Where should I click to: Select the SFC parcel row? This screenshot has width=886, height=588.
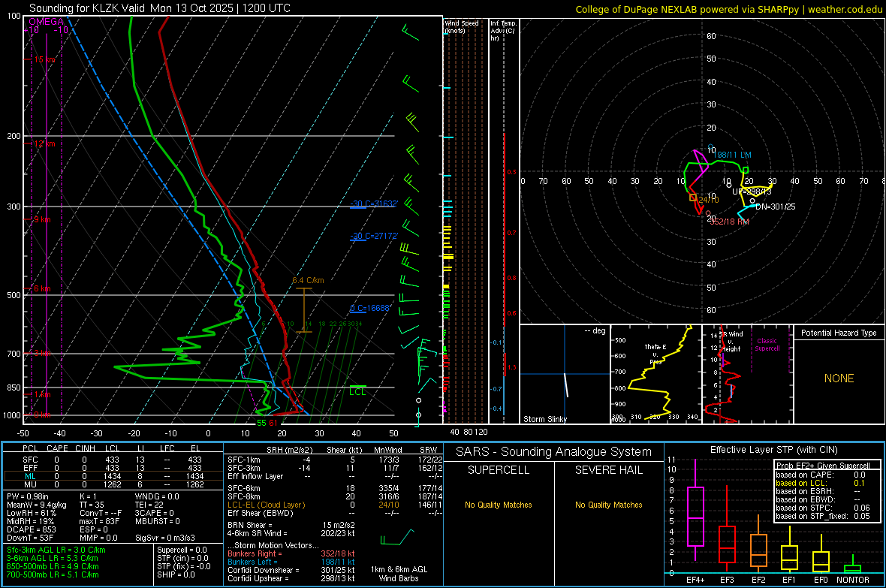[113, 460]
